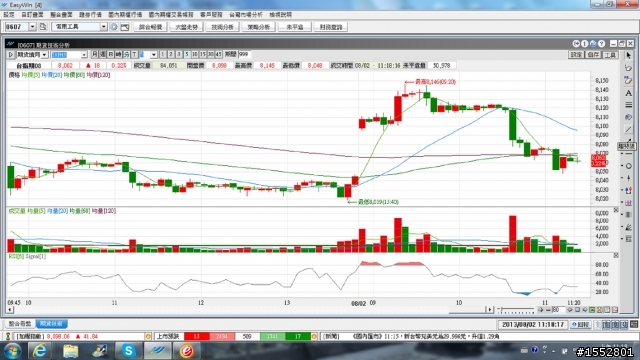Open the 台灣市場分析 menu

click(246, 15)
